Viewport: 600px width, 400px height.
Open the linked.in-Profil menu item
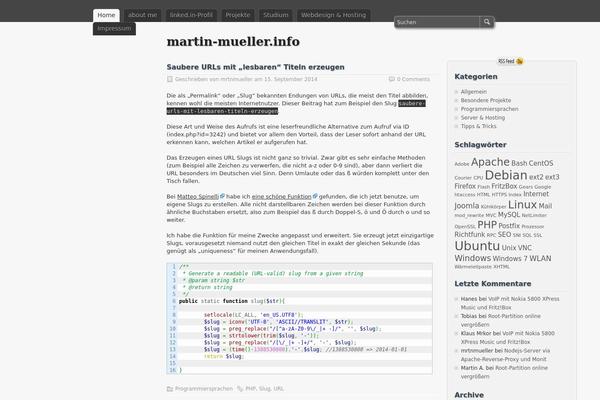(x=191, y=15)
